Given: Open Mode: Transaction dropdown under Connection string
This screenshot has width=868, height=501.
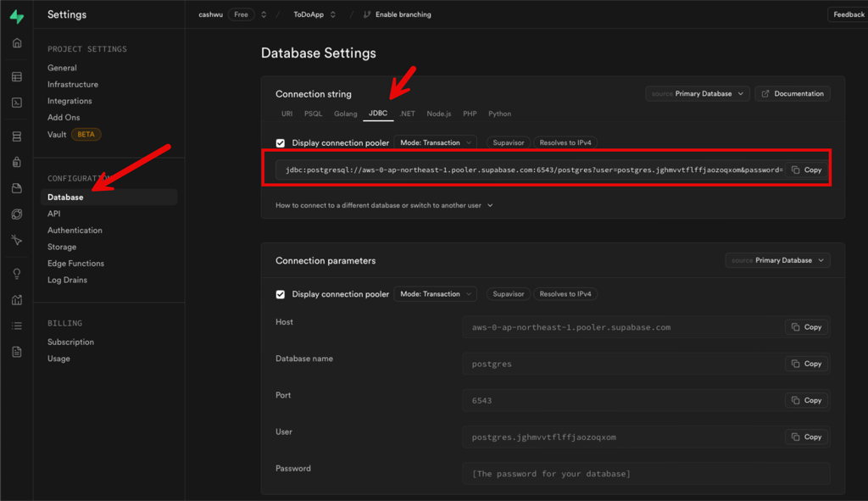Looking at the screenshot, I should pos(435,142).
